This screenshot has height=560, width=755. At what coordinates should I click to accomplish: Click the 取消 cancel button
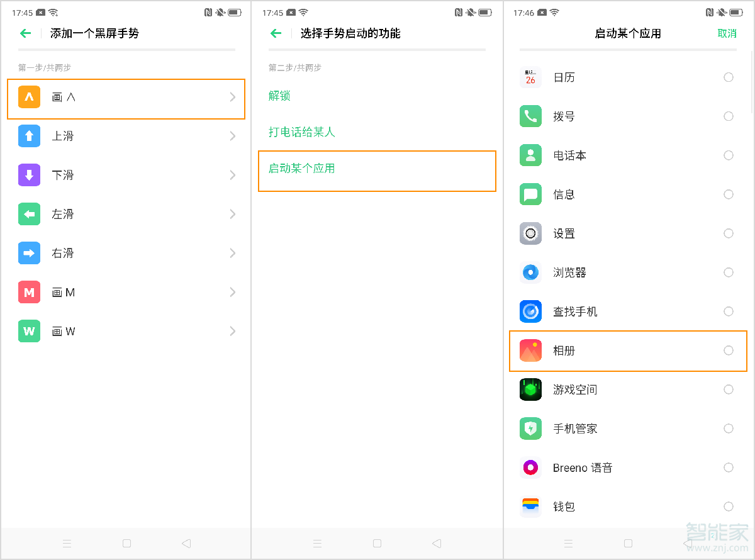[x=727, y=33]
